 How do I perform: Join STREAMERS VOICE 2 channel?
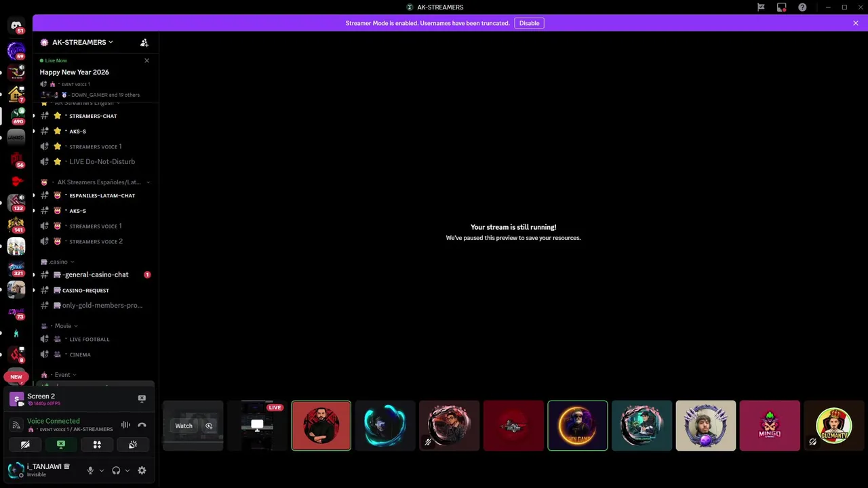point(95,241)
